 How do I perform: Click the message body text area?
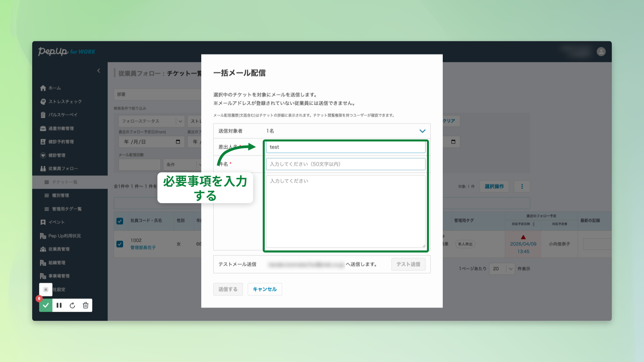point(345,212)
